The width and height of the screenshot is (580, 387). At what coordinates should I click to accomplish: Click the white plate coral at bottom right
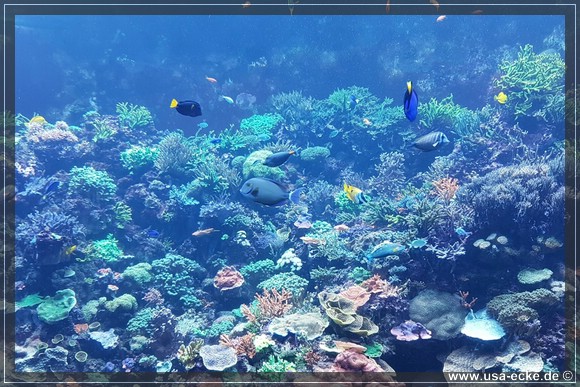pyautogui.click(x=483, y=326)
